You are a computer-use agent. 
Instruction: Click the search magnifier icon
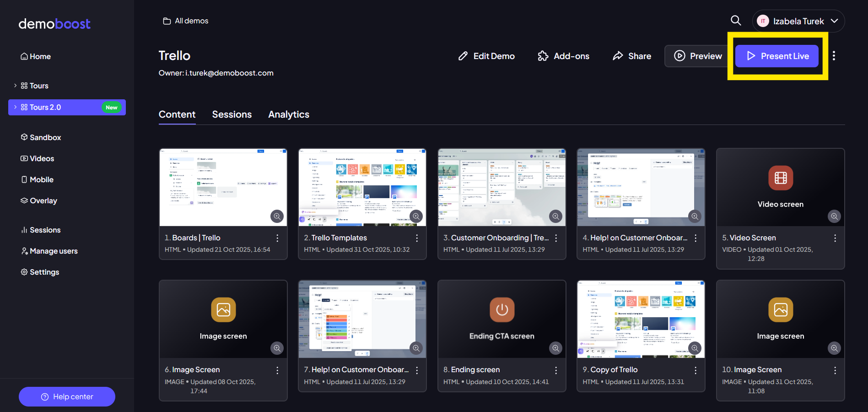pyautogui.click(x=736, y=21)
